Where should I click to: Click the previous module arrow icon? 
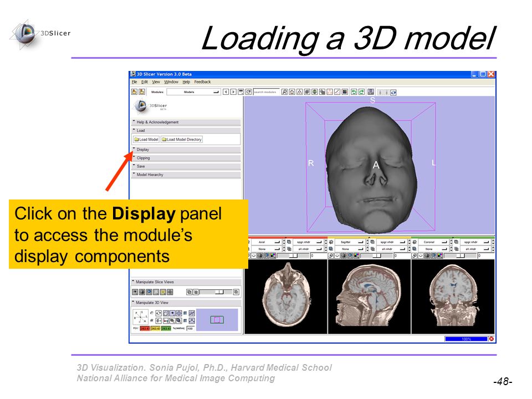pyautogui.click(x=226, y=92)
